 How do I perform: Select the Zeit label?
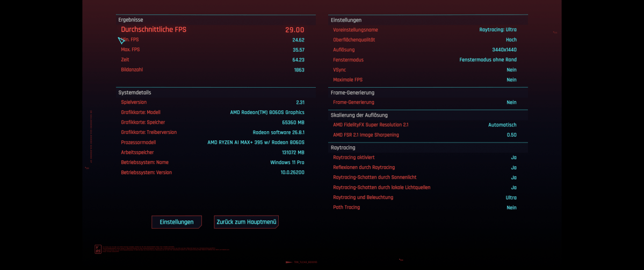tap(125, 60)
